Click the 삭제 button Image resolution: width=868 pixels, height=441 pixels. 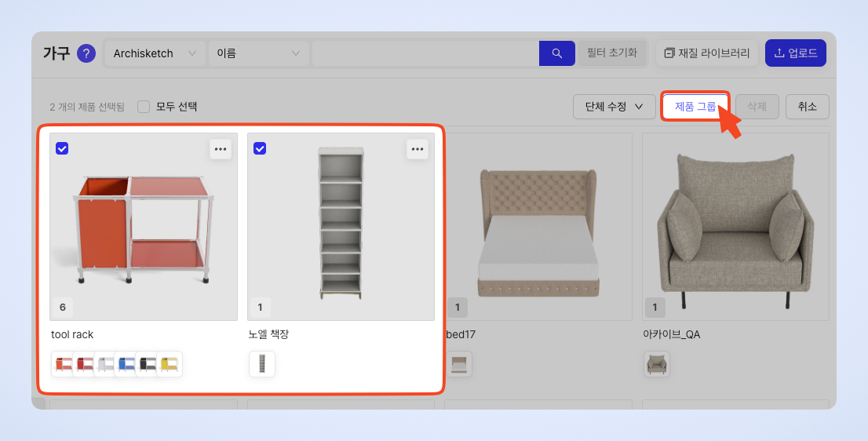point(757,106)
